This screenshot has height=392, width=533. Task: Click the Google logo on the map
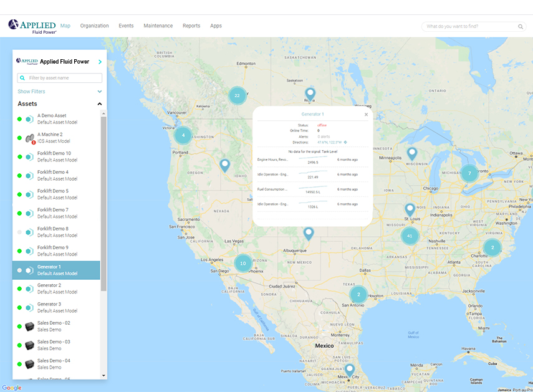[x=12, y=388]
